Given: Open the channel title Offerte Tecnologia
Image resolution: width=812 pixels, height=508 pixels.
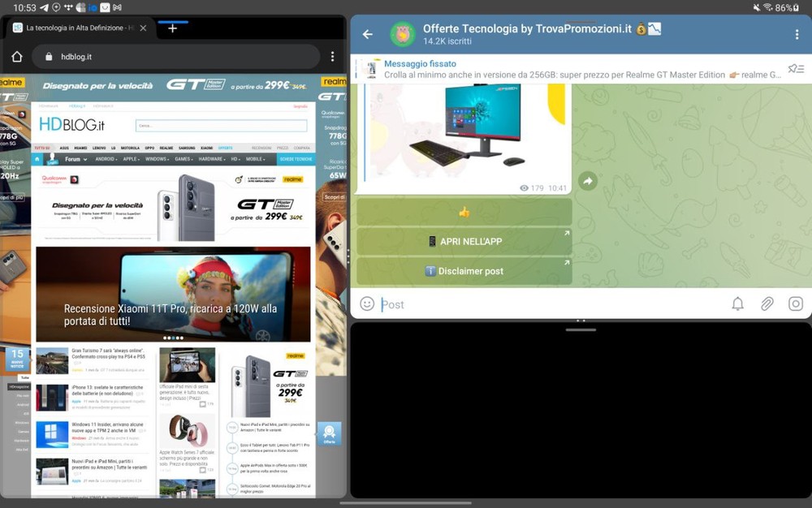Looking at the screenshot, I should click(527, 29).
